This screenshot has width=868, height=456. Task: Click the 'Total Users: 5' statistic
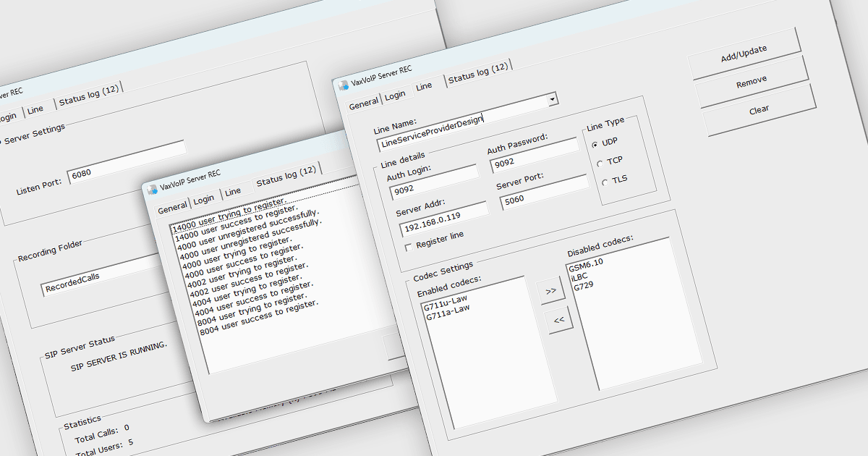coord(105,447)
